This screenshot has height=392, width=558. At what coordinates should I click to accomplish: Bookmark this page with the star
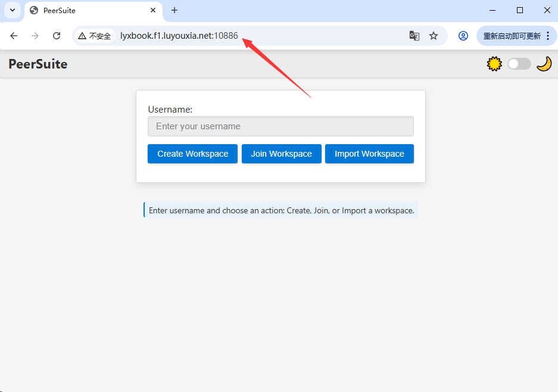click(434, 36)
